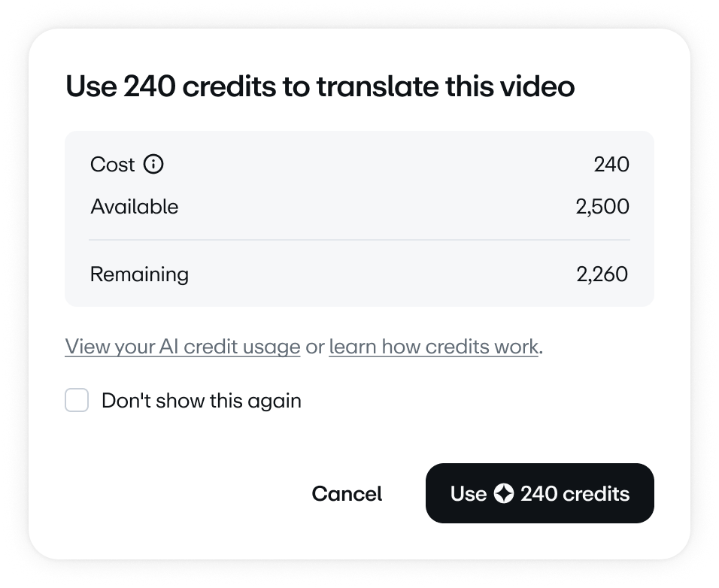Select the cost value of 240
The image size is (719, 588).
(x=611, y=164)
